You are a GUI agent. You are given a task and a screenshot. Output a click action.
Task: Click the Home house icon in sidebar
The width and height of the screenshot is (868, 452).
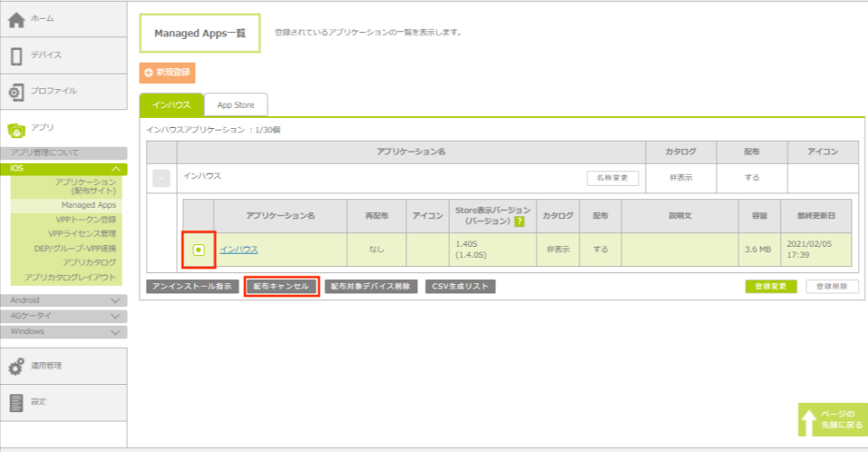[x=16, y=20]
